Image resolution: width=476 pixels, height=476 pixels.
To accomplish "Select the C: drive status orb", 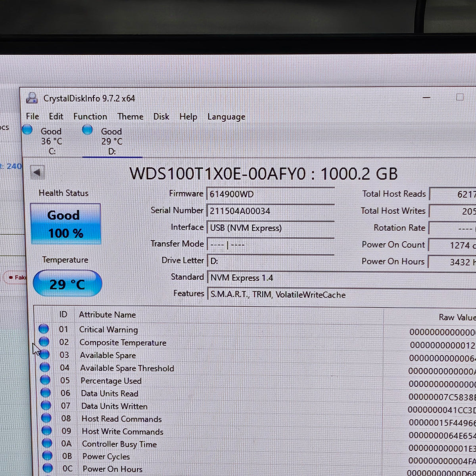I will [x=27, y=129].
